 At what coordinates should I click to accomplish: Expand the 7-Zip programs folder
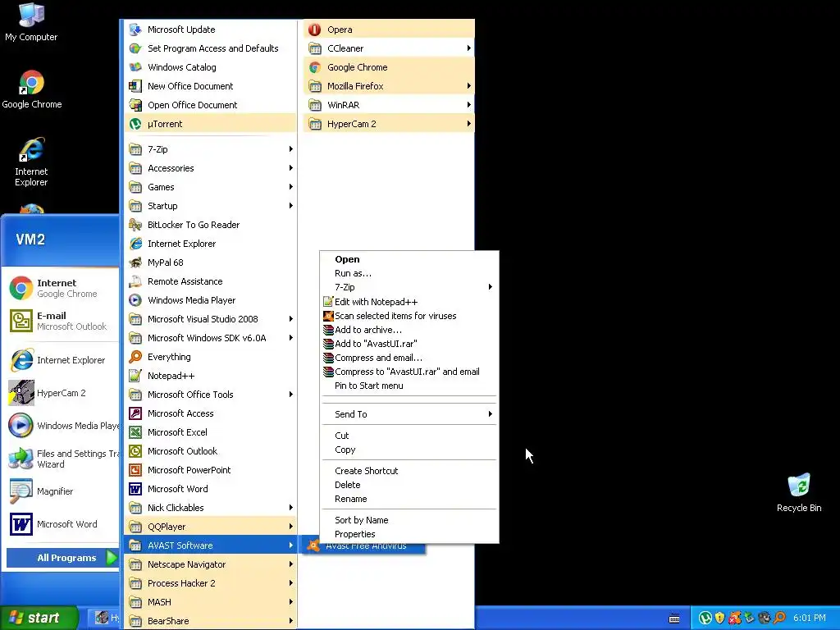coord(210,149)
